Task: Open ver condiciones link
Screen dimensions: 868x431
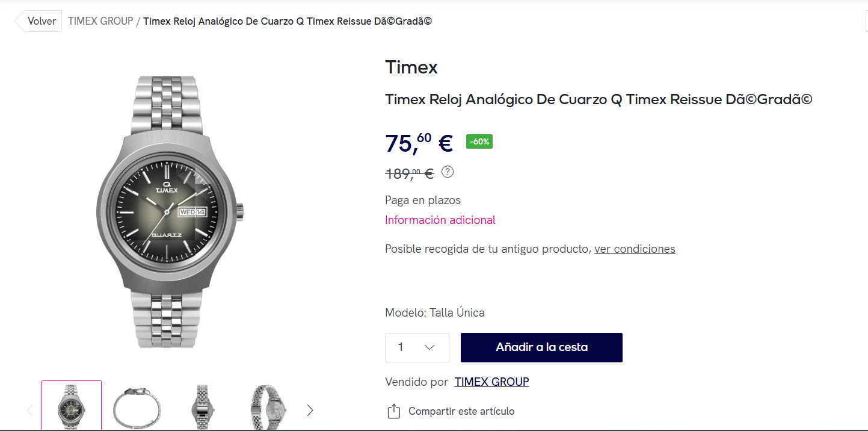Action: [635, 249]
